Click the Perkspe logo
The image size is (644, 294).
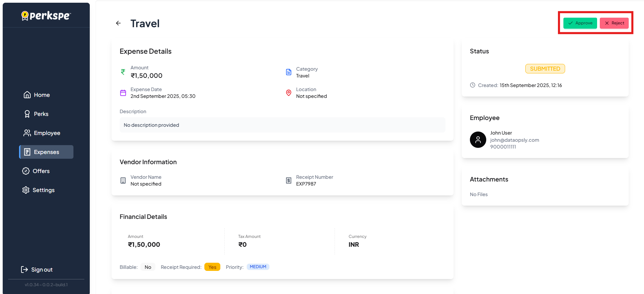coord(46,16)
